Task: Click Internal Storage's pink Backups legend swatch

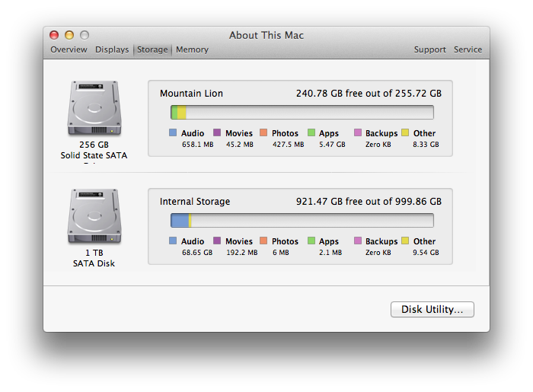Action: (x=358, y=241)
